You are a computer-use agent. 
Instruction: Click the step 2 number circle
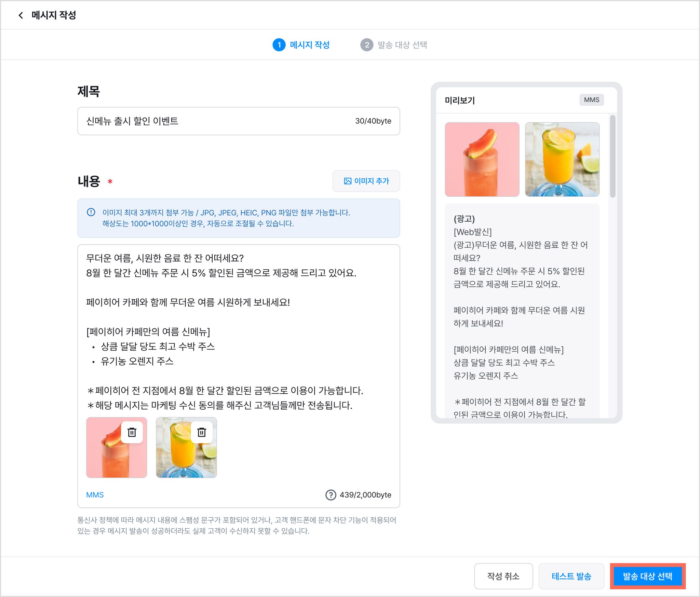pos(367,45)
